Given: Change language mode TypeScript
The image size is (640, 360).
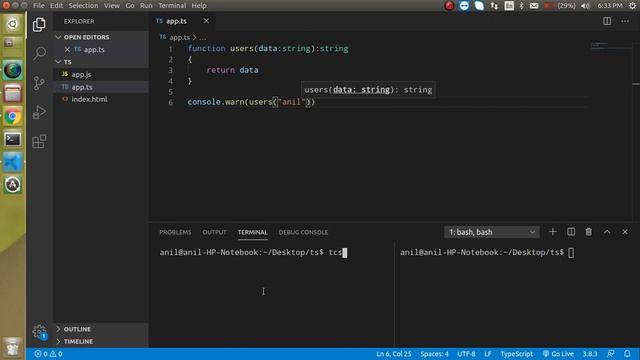Looking at the screenshot, I should click(516, 354).
